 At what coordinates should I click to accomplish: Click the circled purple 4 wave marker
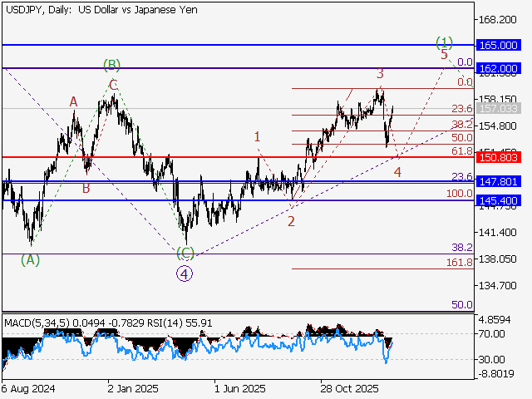(x=185, y=273)
